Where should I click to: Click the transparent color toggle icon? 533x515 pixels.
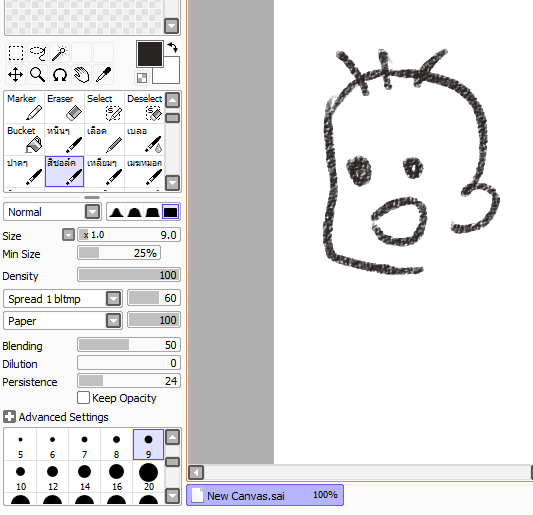142,78
